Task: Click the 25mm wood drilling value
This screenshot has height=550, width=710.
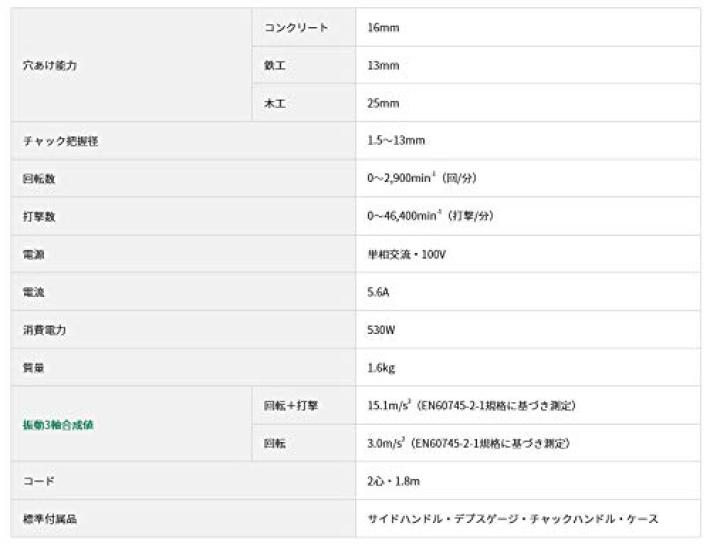Action: [384, 103]
